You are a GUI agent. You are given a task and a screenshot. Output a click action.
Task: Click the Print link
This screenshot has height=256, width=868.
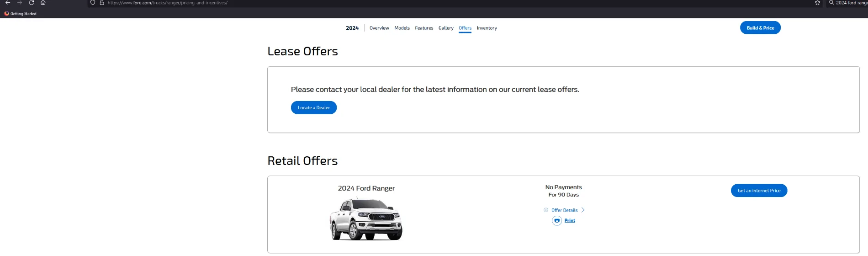tap(570, 220)
